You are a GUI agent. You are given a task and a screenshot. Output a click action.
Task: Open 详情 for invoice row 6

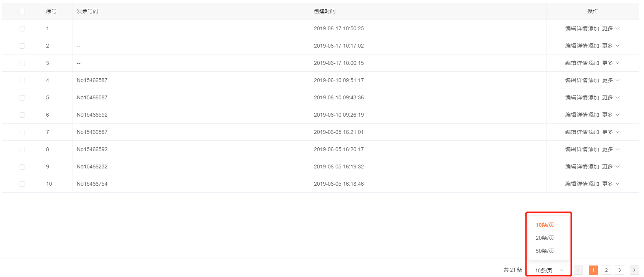[582, 115]
